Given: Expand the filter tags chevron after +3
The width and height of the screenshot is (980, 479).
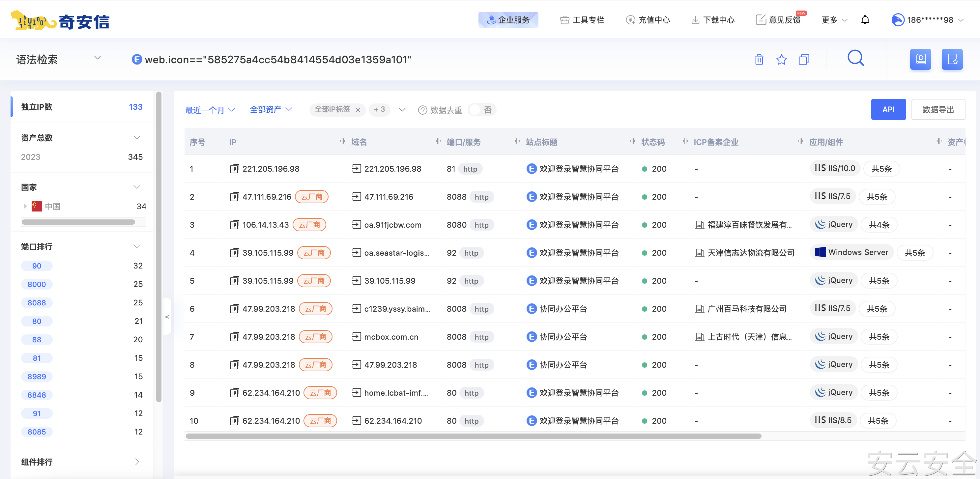Looking at the screenshot, I should pos(402,110).
